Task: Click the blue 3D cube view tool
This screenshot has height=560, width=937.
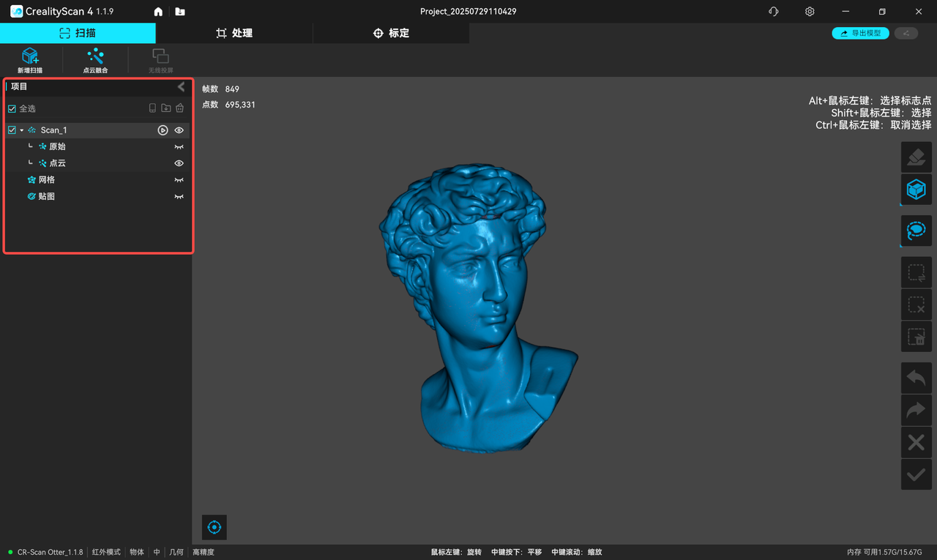Action: [x=916, y=190]
